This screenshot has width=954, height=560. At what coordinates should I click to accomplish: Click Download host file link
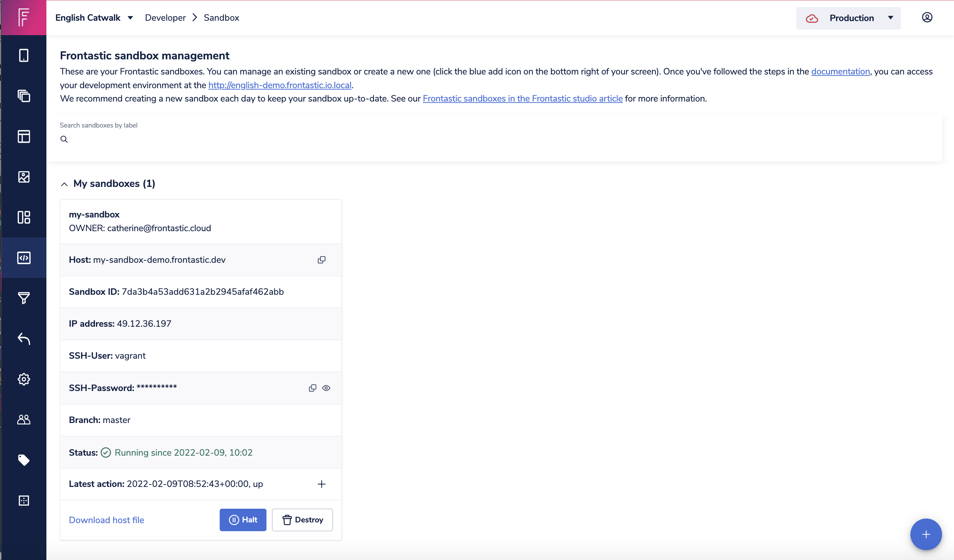point(107,520)
